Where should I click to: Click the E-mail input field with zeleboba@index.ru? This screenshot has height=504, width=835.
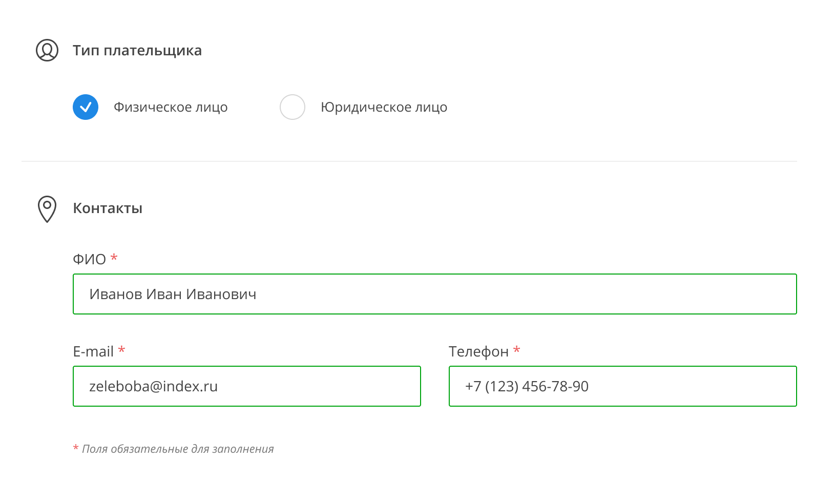pyautogui.click(x=247, y=386)
